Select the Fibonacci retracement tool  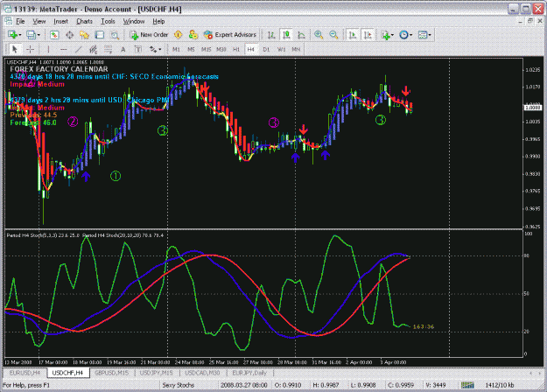point(109,49)
